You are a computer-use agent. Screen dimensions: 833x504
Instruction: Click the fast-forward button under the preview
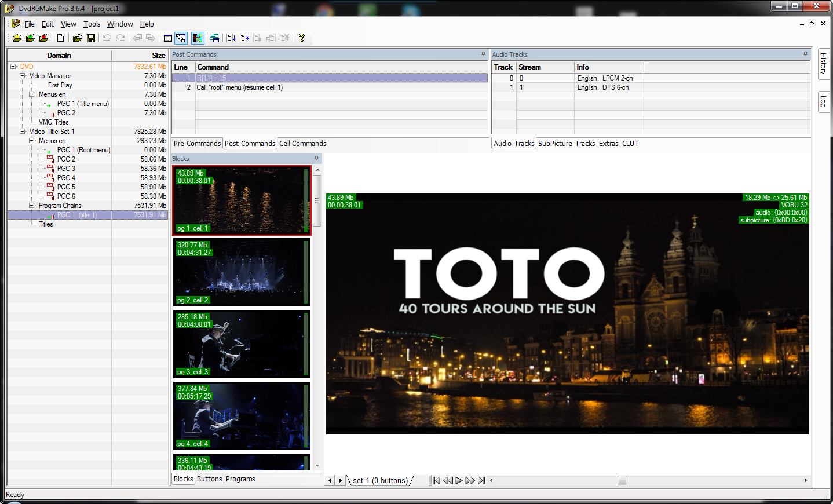(470, 480)
